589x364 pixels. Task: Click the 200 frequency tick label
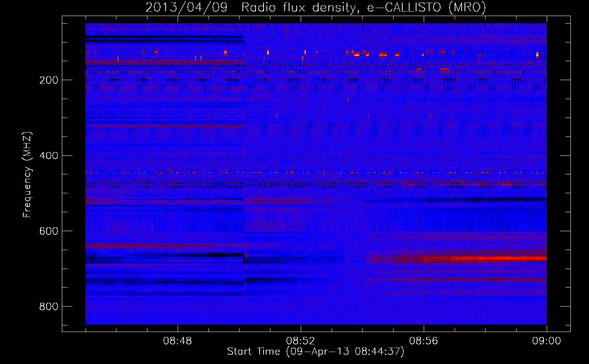[49, 80]
